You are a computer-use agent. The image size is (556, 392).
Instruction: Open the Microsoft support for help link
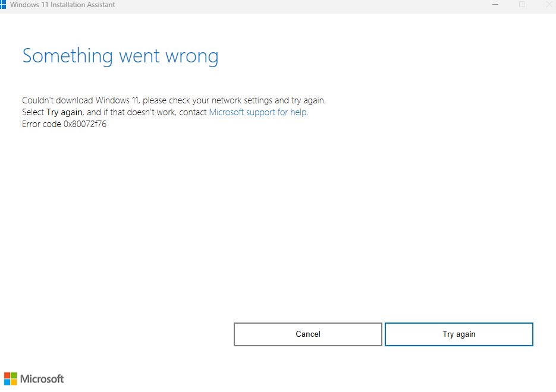pyautogui.click(x=258, y=112)
